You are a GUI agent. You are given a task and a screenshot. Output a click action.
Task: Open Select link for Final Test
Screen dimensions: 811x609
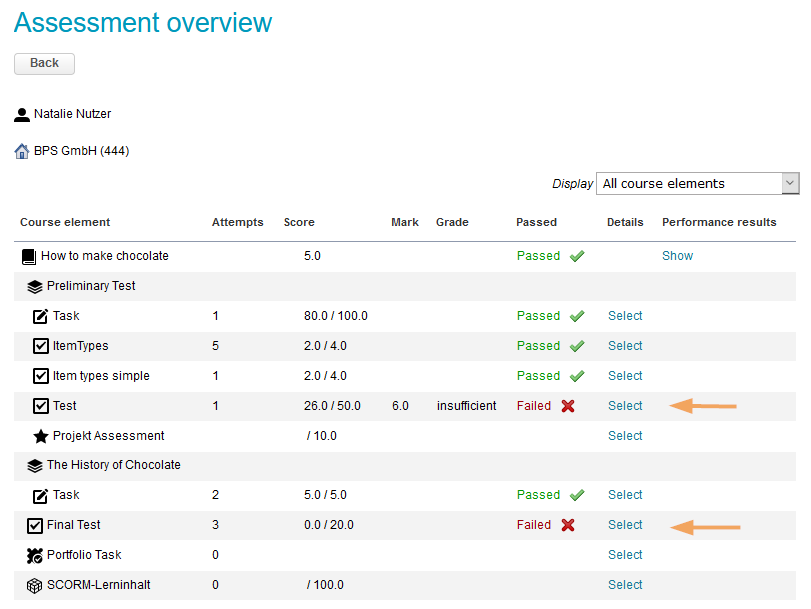click(625, 525)
